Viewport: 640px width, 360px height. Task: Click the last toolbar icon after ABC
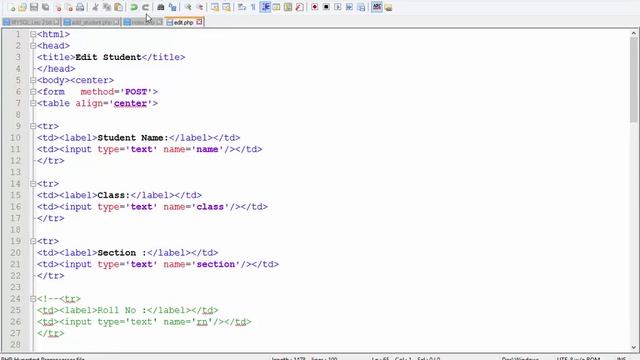pos(388,7)
